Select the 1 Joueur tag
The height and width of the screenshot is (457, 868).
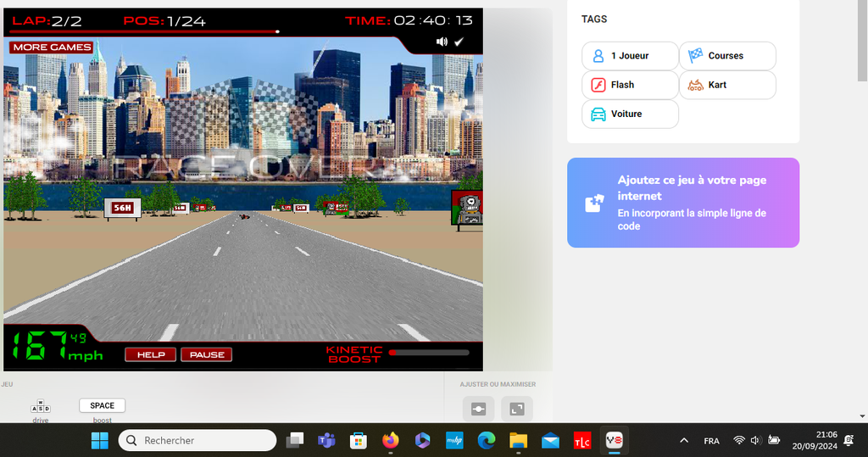(x=630, y=56)
